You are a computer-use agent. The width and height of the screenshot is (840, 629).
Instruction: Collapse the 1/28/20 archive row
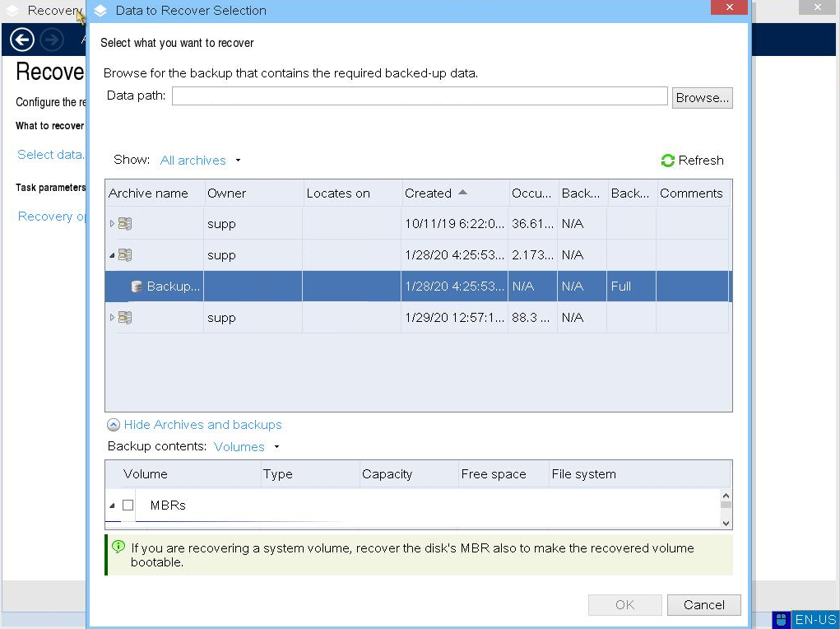[112, 255]
